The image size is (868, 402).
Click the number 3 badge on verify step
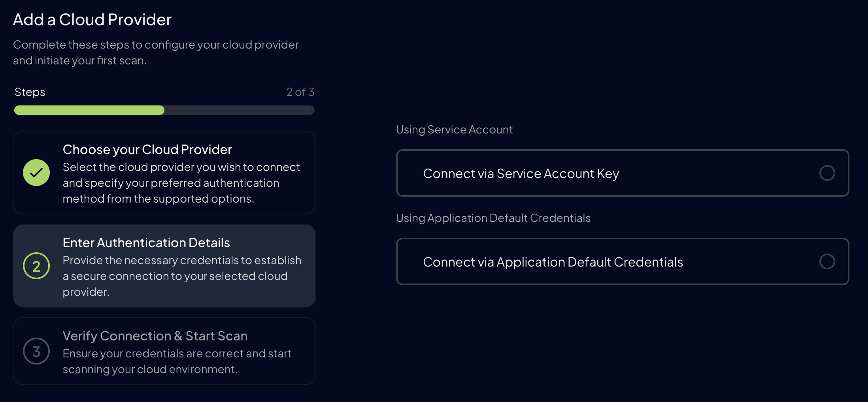[36, 351]
